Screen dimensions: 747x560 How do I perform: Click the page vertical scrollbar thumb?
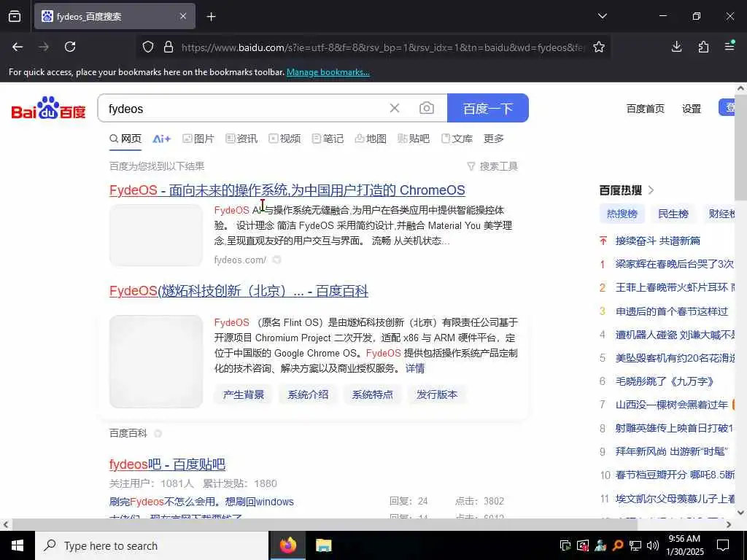pyautogui.click(x=741, y=147)
